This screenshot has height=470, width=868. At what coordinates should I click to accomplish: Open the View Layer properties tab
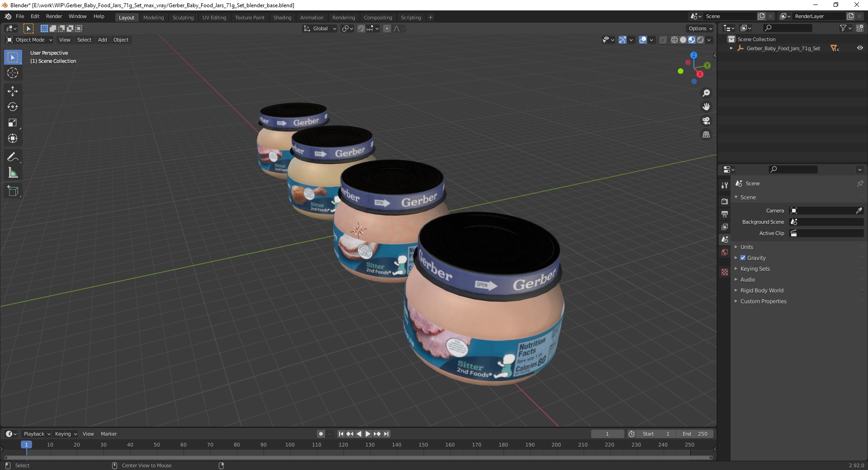725,226
